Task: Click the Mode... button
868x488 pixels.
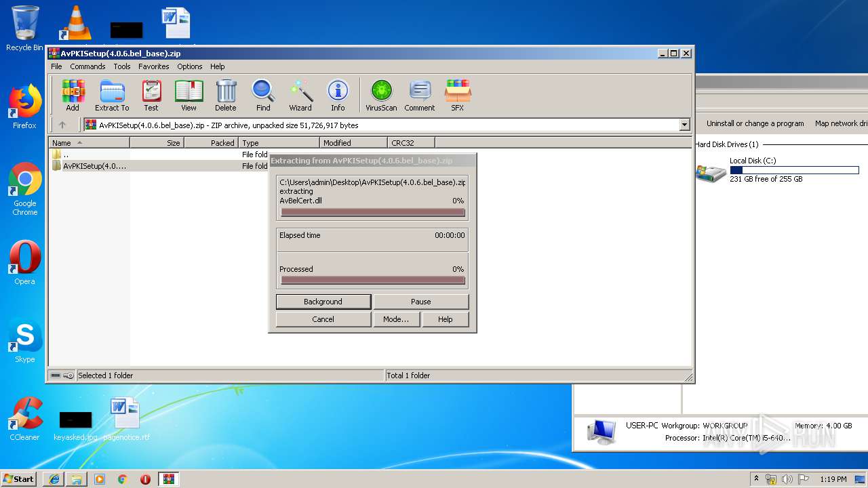Action: [396, 319]
